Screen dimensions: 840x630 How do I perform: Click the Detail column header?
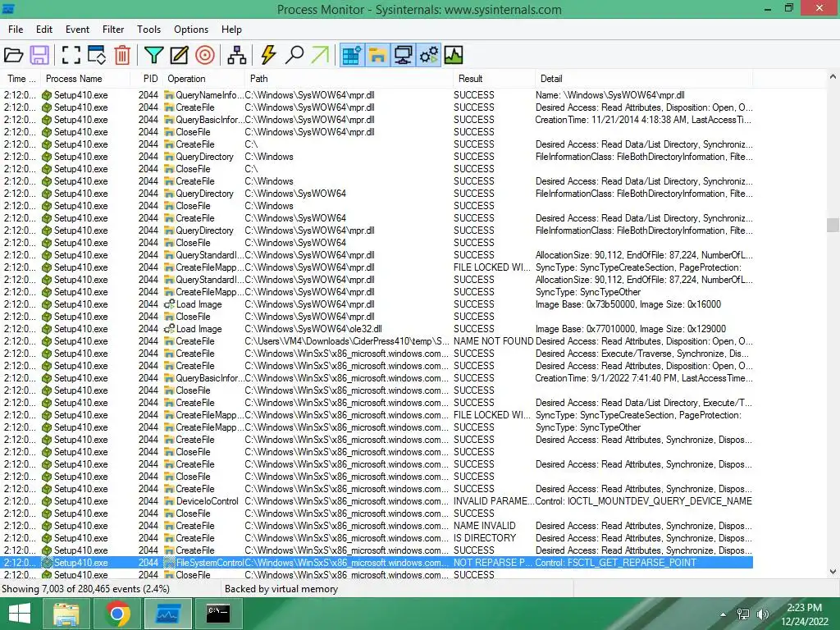[645, 79]
